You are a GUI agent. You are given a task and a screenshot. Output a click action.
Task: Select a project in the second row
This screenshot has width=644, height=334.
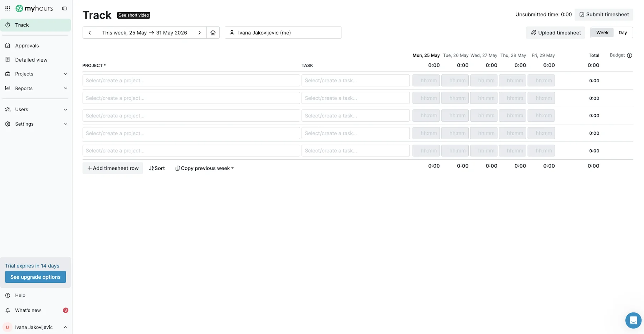tap(191, 98)
